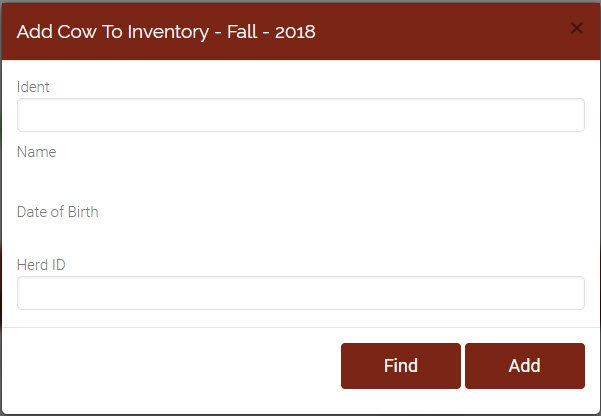Focus the Herd ID input box
Image resolution: width=601 pixels, height=416 pixels.
click(301, 293)
